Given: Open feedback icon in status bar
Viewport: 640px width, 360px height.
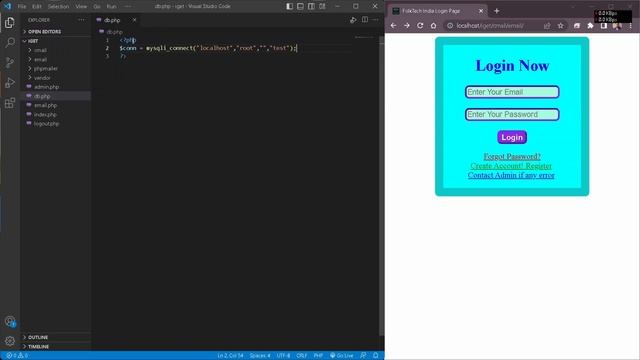Looking at the screenshot, I should pyautogui.click(x=363, y=356).
